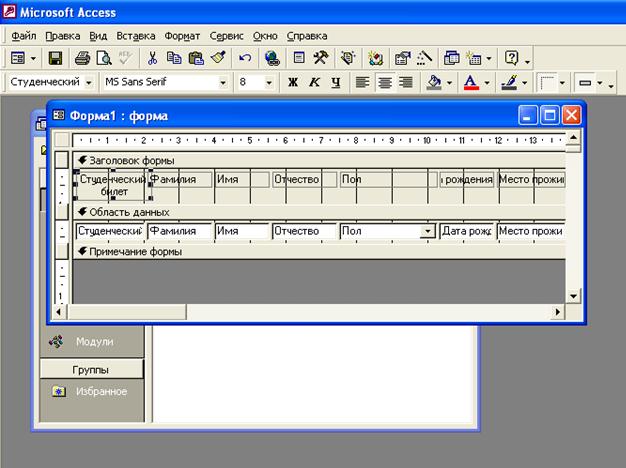The width and height of the screenshot is (626, 468).
Task: Toggle align right
Action: point(406,82)
